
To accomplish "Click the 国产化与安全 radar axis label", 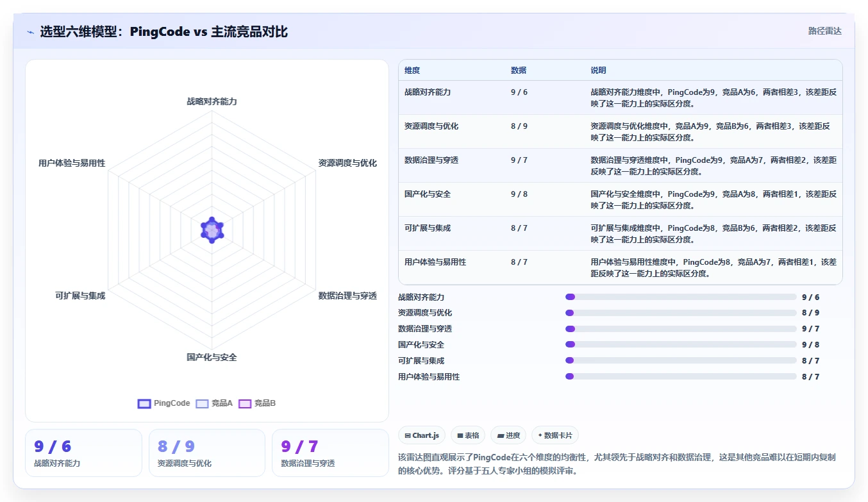I will [x=212, y=357].
